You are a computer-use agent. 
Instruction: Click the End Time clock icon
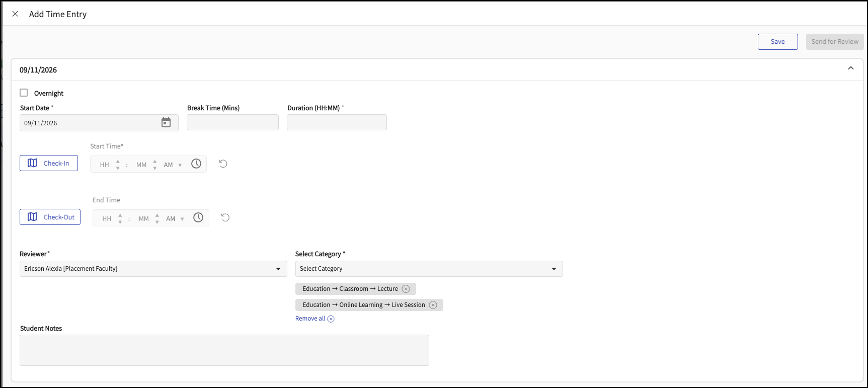coord(198,217)
